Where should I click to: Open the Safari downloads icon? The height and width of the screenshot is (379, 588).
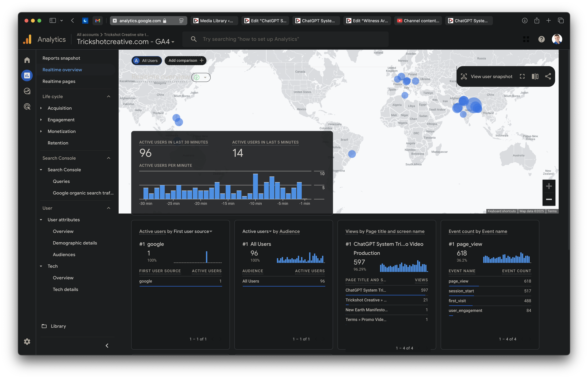tap(525, 21)
